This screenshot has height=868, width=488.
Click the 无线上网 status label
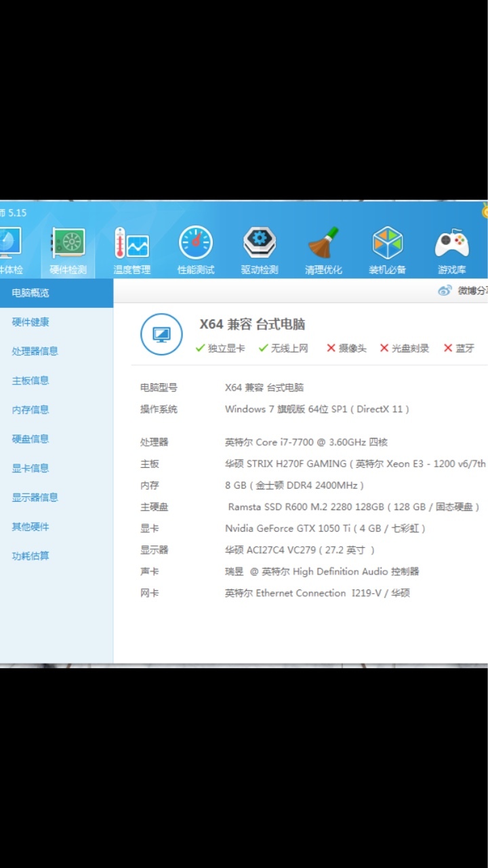click(x=289, y=348)
